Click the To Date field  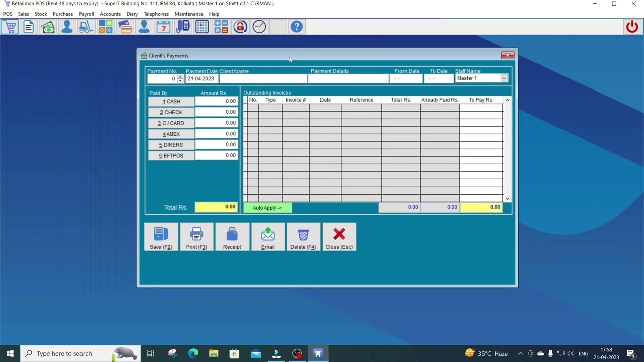439,79
